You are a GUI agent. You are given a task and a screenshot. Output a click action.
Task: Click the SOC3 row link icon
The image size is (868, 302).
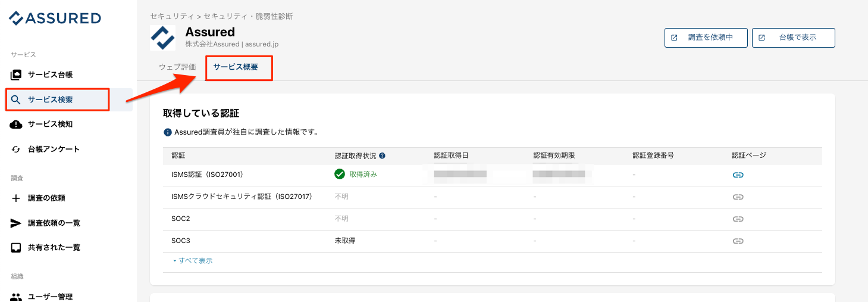738,241
